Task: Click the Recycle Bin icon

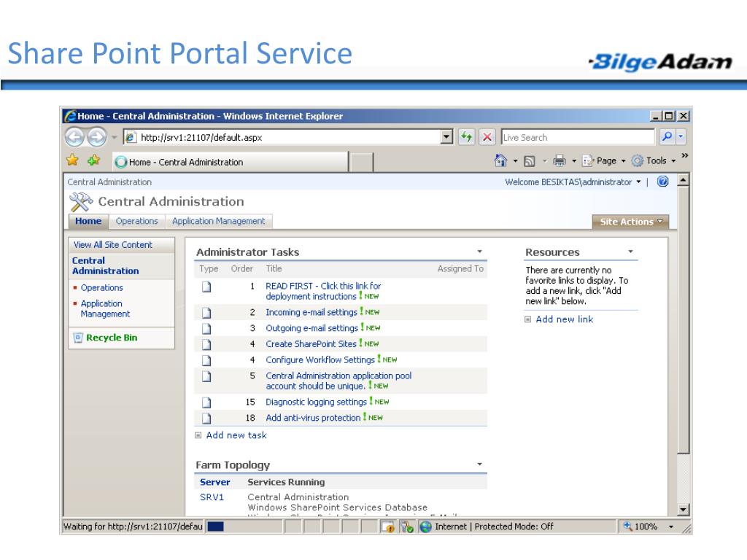Action: pyautogui.click(x=77, y=338)
